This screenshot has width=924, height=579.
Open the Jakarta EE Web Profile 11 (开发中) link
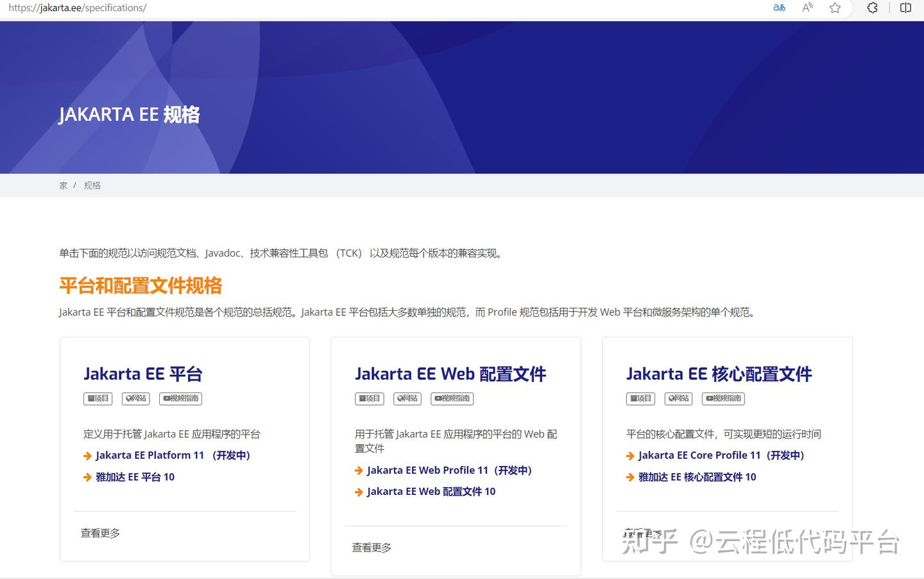point(449,470)
